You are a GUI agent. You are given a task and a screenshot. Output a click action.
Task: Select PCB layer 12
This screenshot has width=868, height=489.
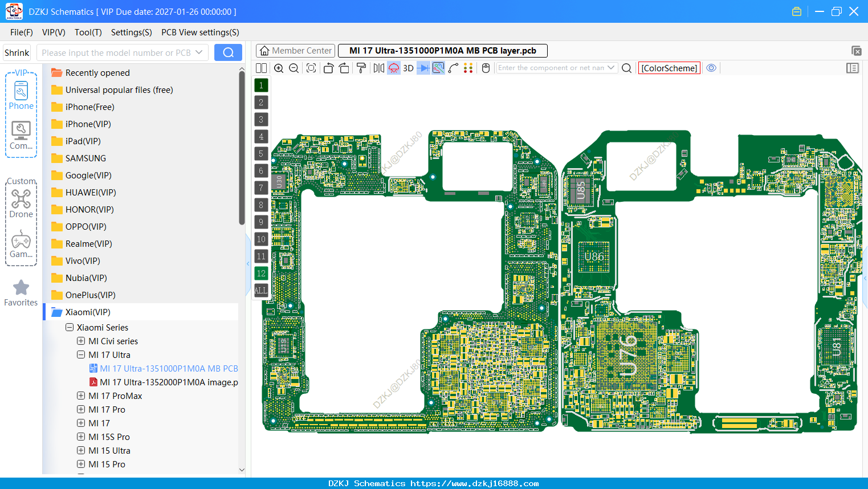(261, 274)
